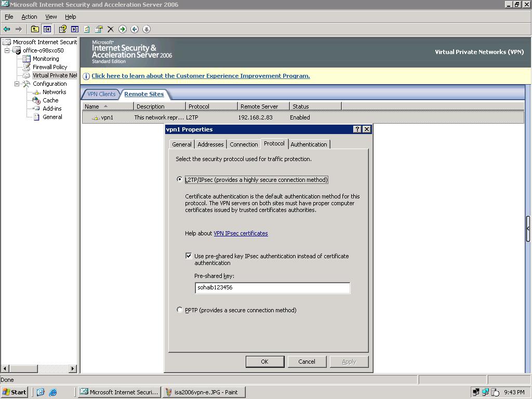This screenshot has width=532, height=399.
Task: Click the blue left-arrow circle toolbar icon
Action: click(135, 29)
